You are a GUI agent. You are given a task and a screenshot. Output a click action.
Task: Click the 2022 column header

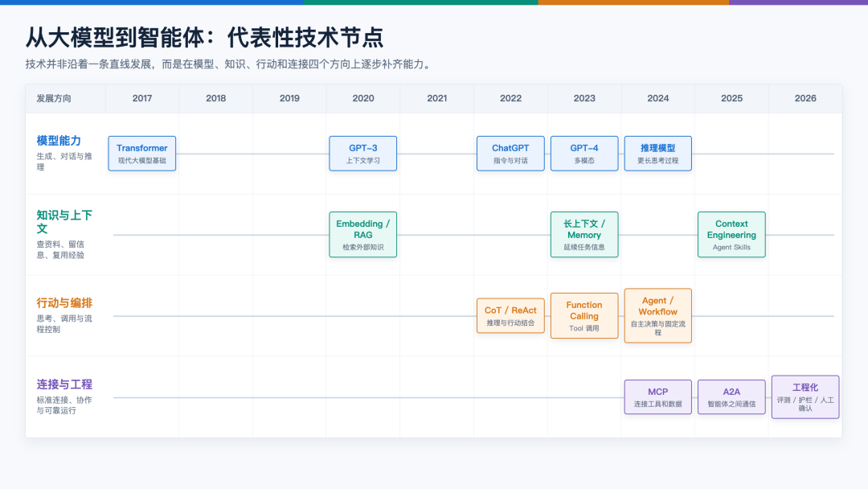510,99
